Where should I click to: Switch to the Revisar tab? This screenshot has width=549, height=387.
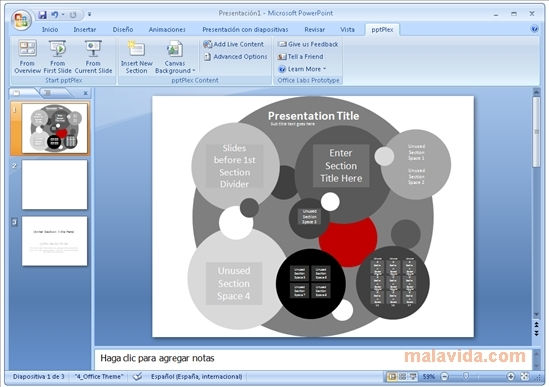click(314, 30)
